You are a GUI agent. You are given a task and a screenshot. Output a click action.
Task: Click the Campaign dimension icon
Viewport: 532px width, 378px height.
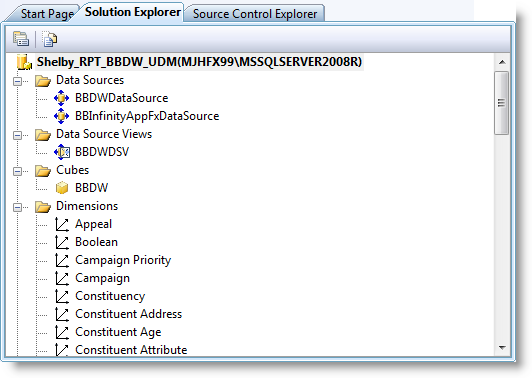pyautogui.click(x=62, y=278)
